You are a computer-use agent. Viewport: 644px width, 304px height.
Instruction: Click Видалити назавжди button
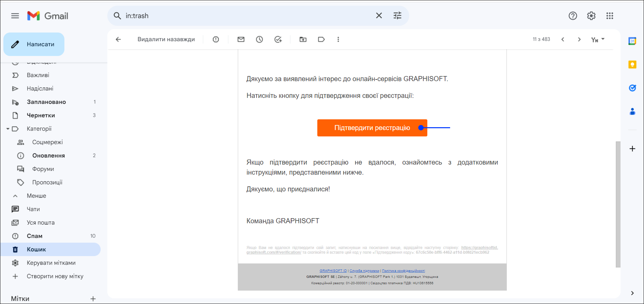(166, 40)
